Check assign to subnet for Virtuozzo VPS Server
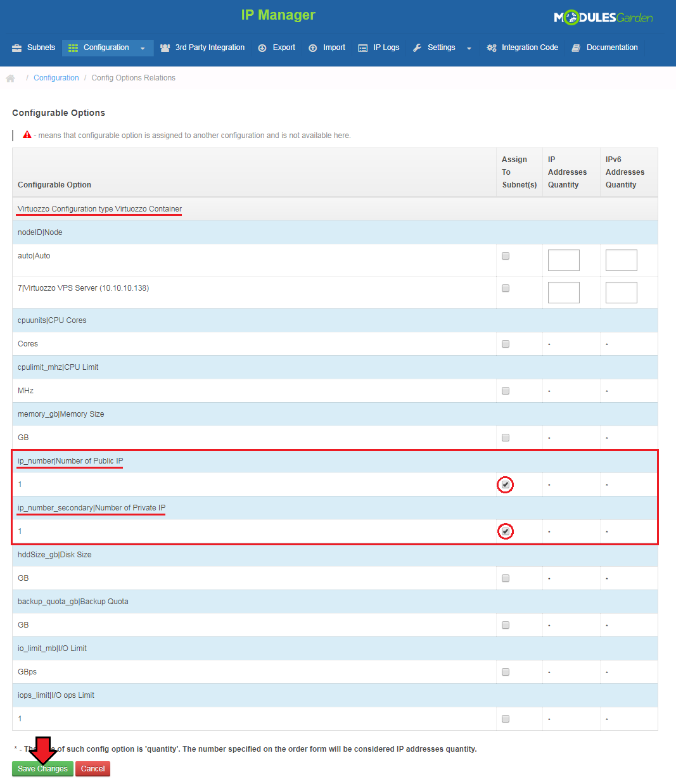The image size is (676, 784). point(506,288)
